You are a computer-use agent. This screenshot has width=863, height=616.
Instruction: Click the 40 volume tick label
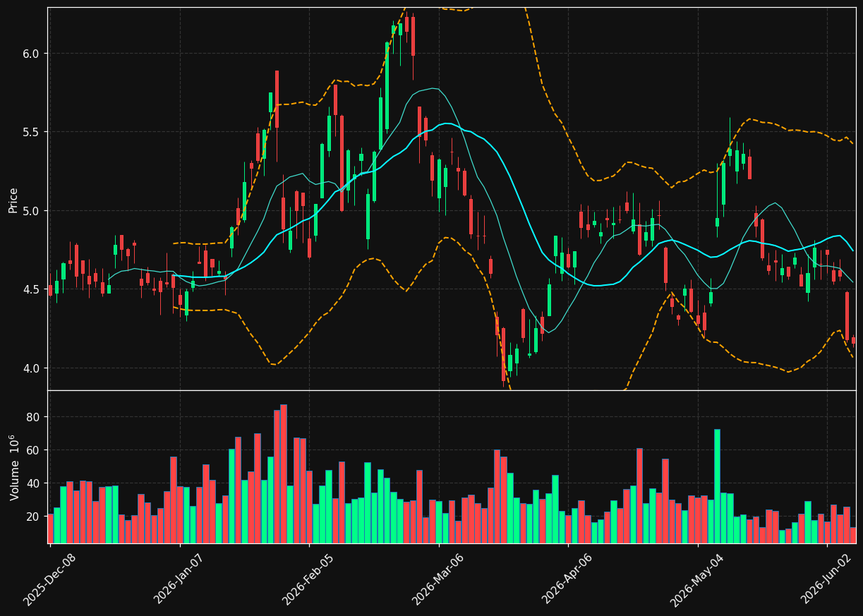pyautogui.click(x=34, y=483)
